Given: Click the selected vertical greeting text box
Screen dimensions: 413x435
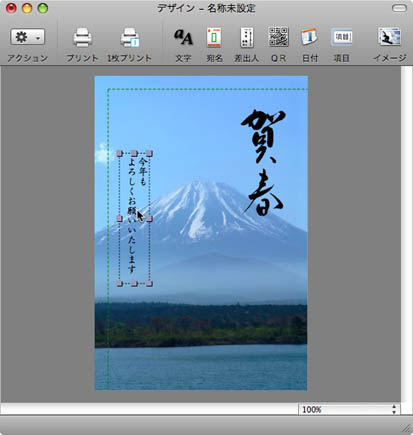Looking at the screenshot, I should click(135, 218).
